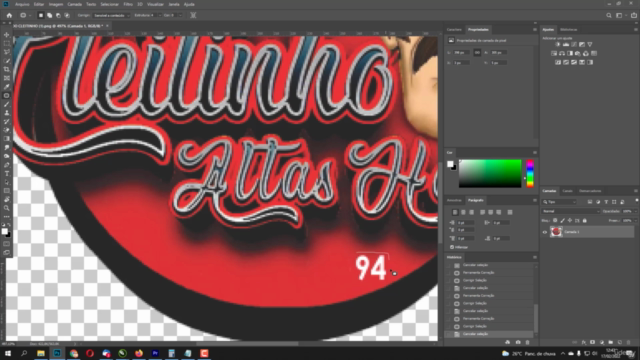Image resolution: width=640 pixels, height=360 pixels.
Task: Open the Opacidade dropdown
Action: pyautogui.click(x=636, y=211)
